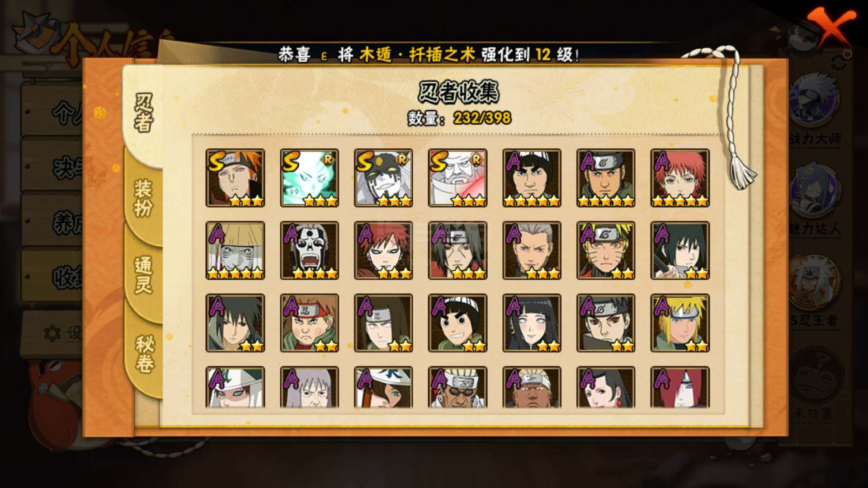This screenshot has width=868, height=488.
Task: Select the Might Guy five-star card
Action: [532, 178]
